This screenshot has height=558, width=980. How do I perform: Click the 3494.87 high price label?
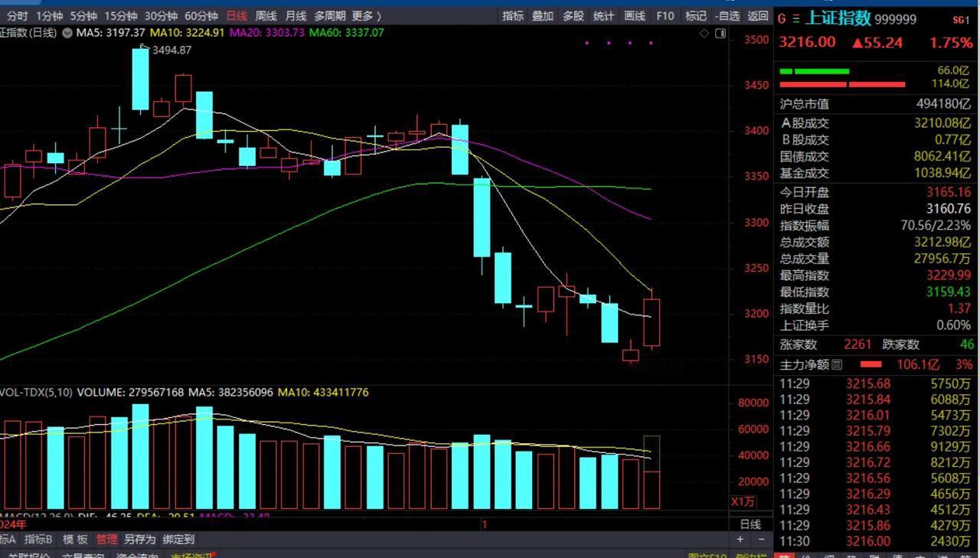(172, 50)
